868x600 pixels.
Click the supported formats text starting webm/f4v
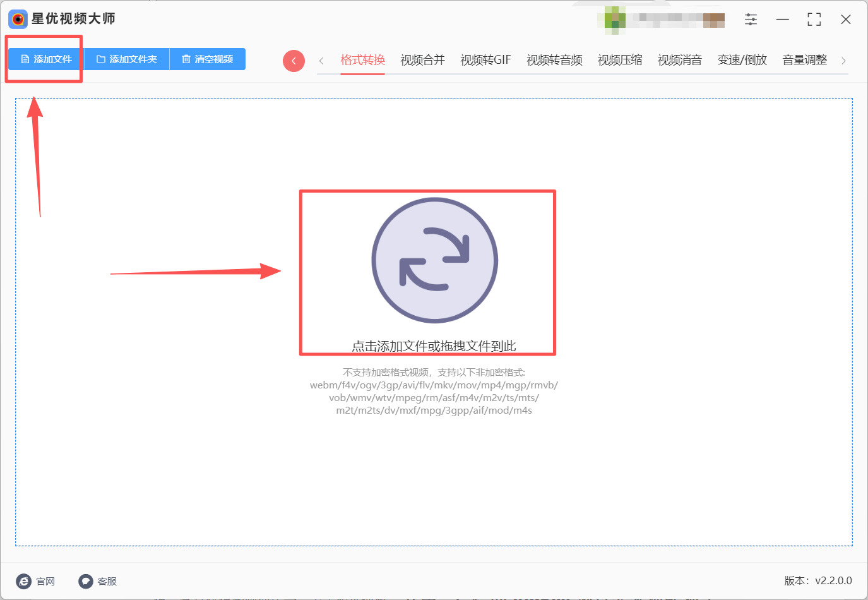click(434, 397)
